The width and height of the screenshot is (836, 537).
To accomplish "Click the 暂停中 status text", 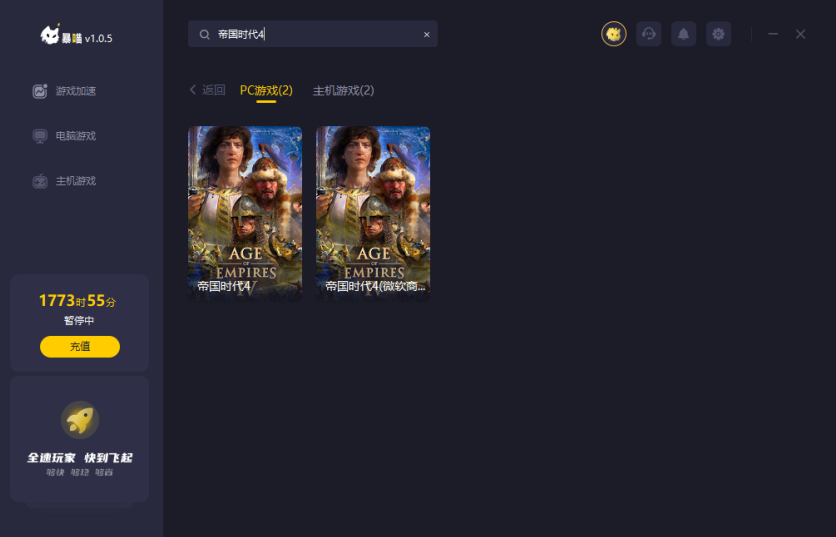I will (79, 320).
